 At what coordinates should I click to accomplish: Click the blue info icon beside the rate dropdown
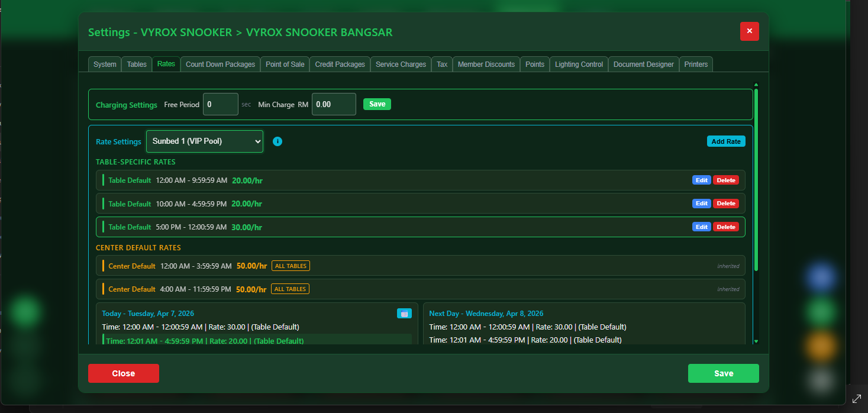click(277, 141)
